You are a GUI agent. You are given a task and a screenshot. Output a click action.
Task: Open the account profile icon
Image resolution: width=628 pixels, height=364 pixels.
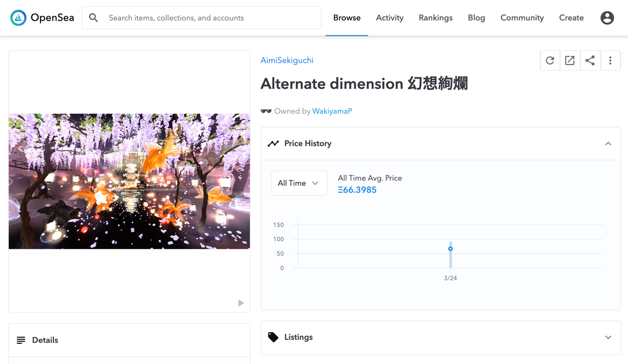tap(607, 17)
